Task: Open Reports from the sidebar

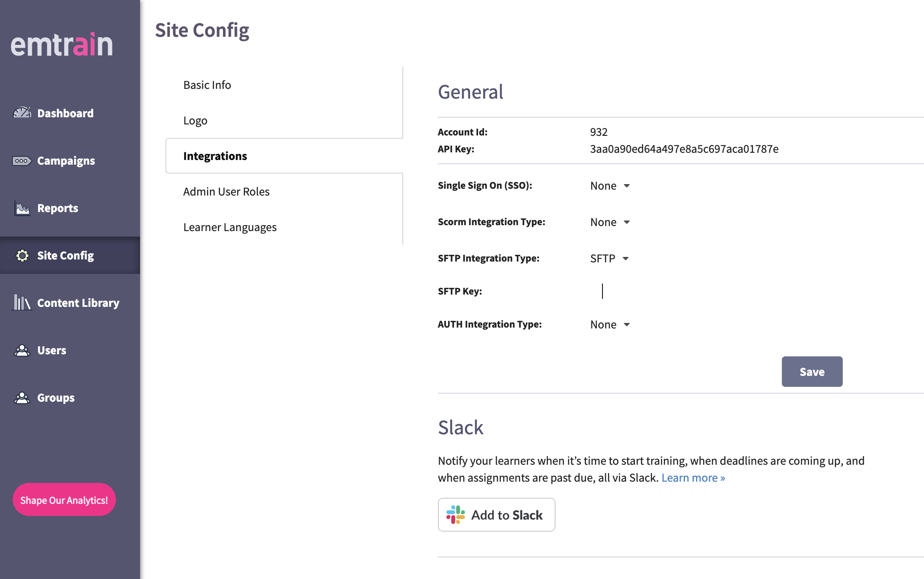Action: tap(70, 208)
